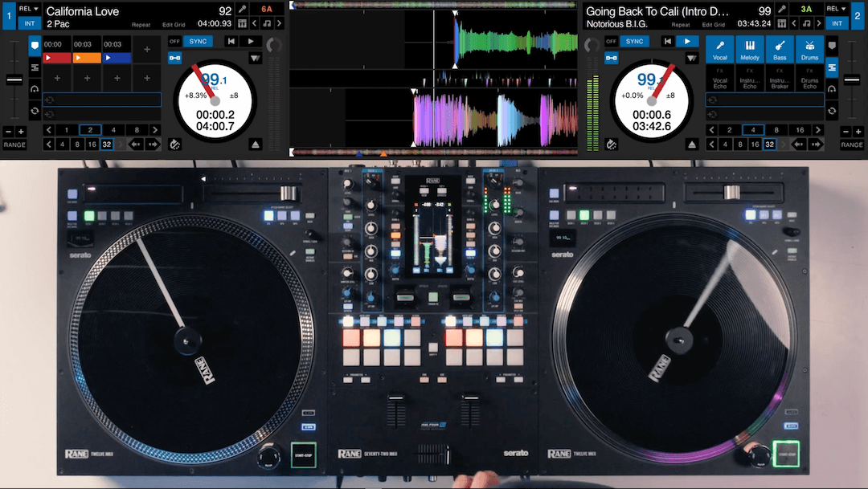The width and height of the screenshot is (868, 489).
Task: Activate Instrumental Braker FX pad
Action: coord(780,79)
